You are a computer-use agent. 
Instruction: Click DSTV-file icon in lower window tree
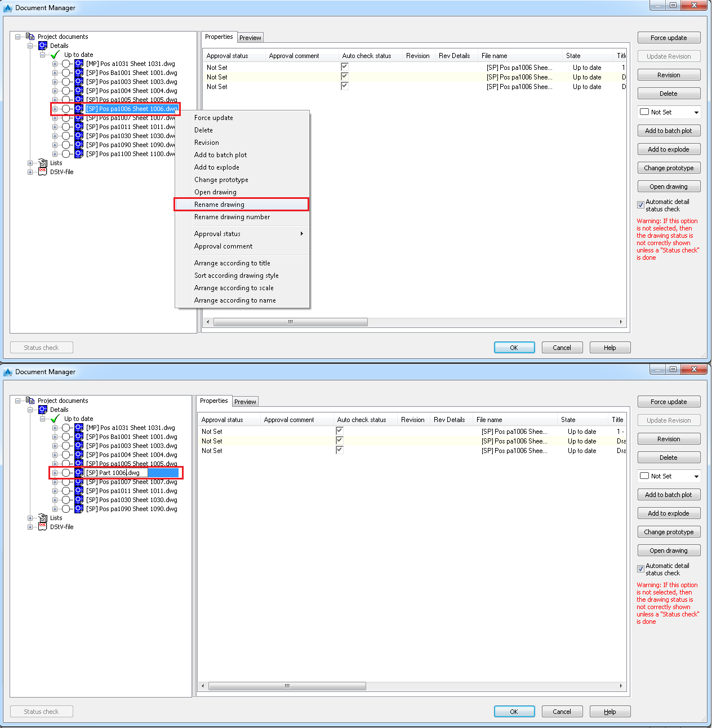pos(43,527)
